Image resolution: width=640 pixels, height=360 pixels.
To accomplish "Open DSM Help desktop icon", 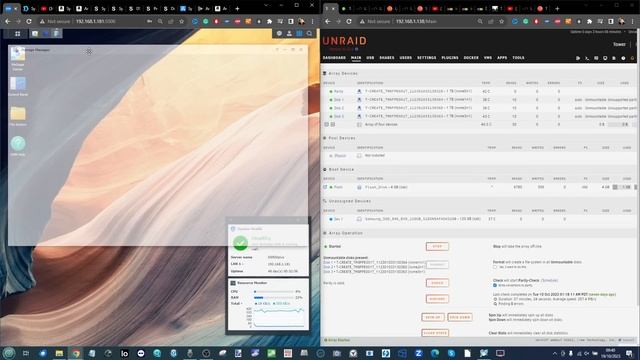I will tap(18, 146).
